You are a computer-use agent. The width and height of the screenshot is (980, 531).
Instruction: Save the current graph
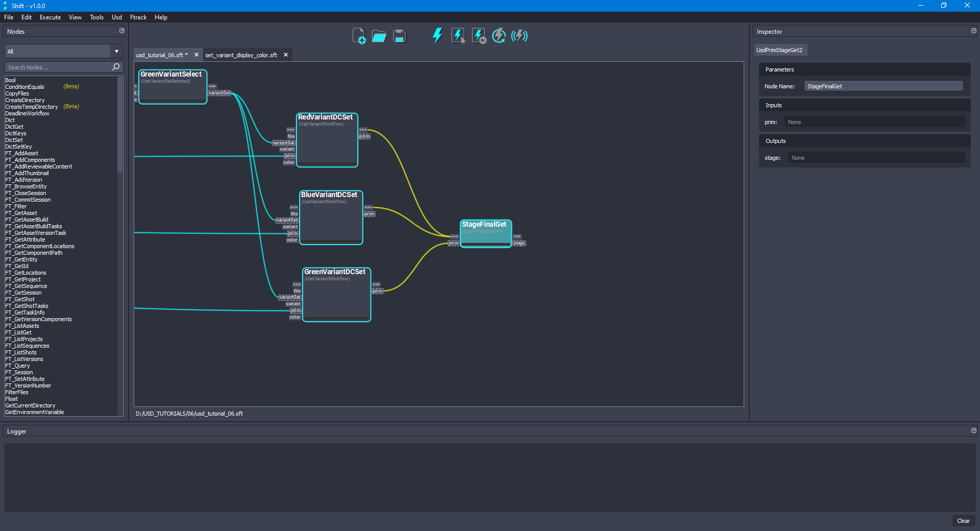[x=399, y=36]
